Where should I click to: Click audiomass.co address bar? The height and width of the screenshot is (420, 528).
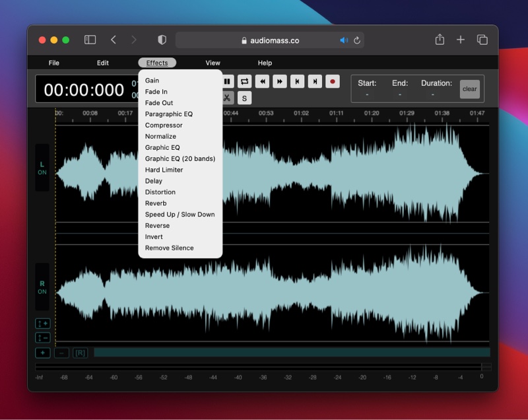point(270,40)
